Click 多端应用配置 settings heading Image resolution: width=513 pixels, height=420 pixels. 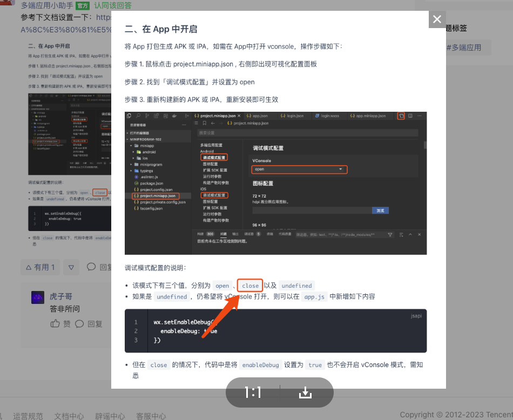click(211, 145)
